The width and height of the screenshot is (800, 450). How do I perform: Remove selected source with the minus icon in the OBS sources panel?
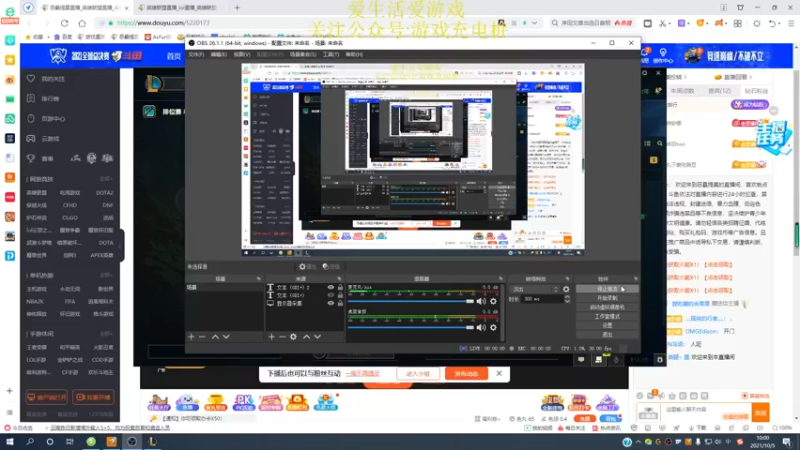click(x=282, y=337)
